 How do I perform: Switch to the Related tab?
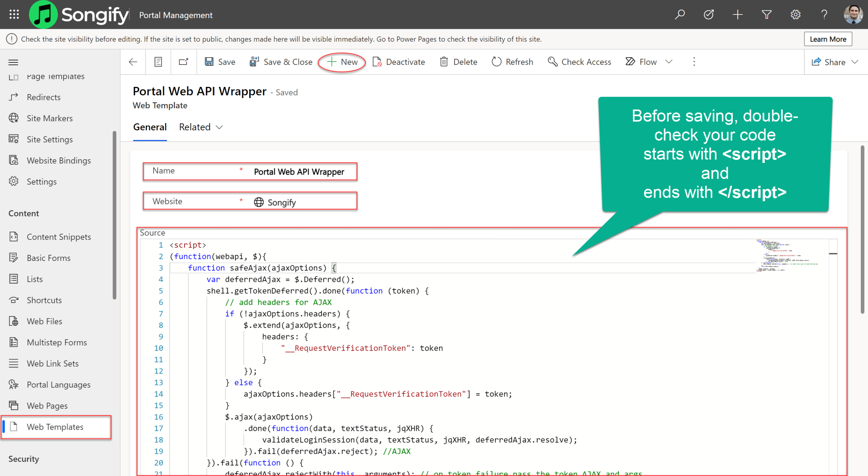click(195, 127)
